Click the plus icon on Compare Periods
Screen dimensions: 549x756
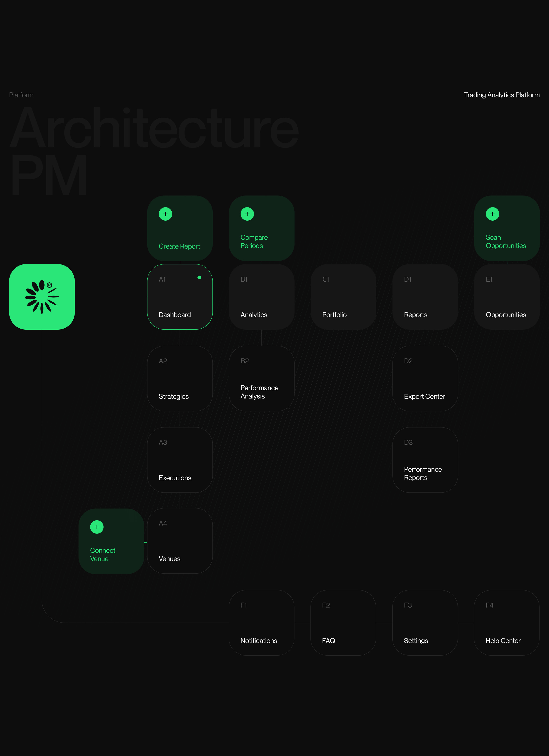pos(247,214)
